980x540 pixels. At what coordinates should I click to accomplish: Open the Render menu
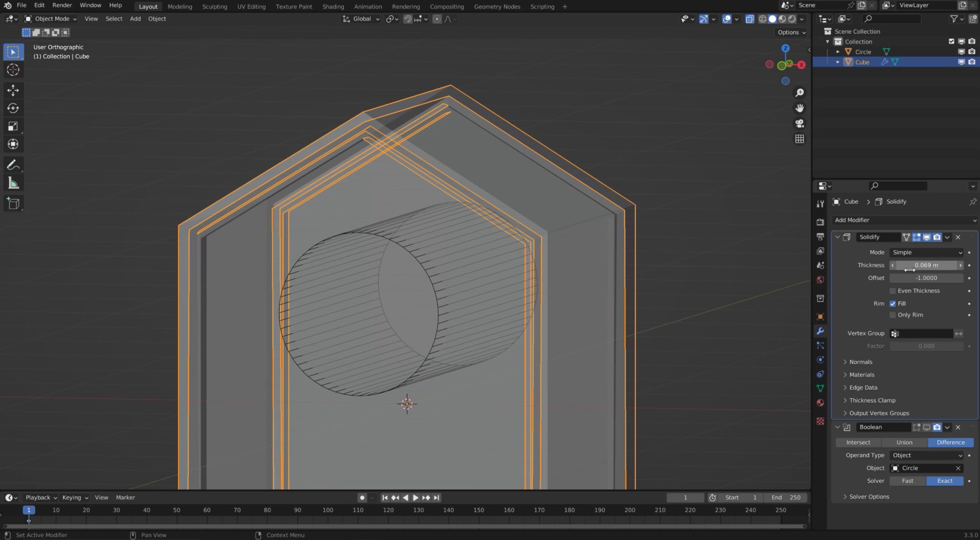pyautogui.click(x=62, y=5)
